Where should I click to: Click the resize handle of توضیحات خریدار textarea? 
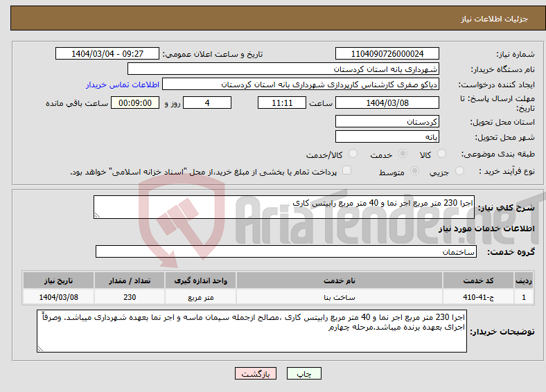(x=40, y=348)
